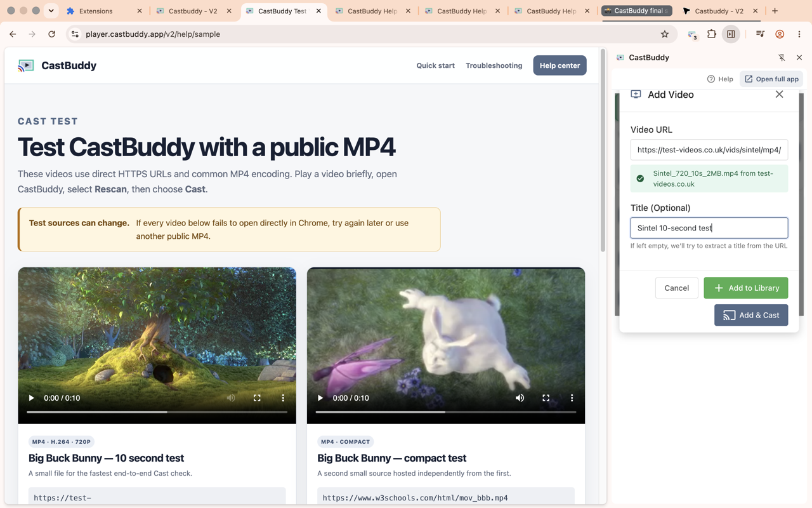Open the Chrome Extensions puzzle menu
This screenshot has height=508, width=812.
tap(712, 34)
